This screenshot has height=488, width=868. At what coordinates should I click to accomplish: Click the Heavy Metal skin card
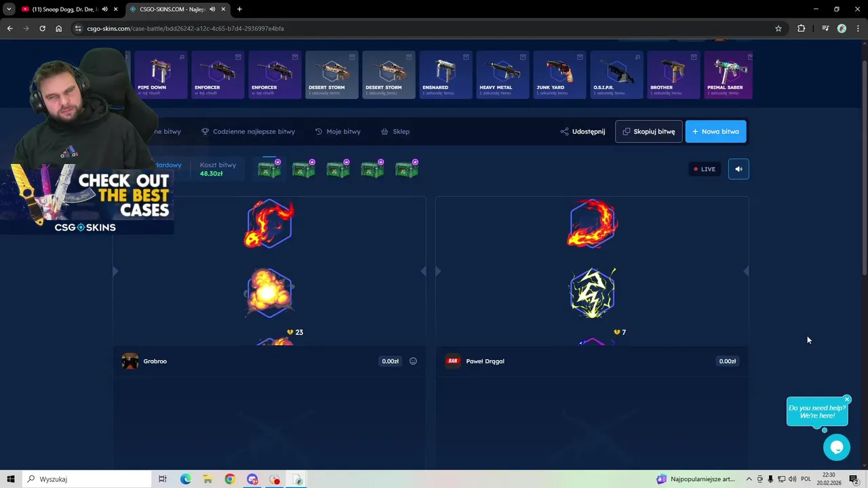502,75
